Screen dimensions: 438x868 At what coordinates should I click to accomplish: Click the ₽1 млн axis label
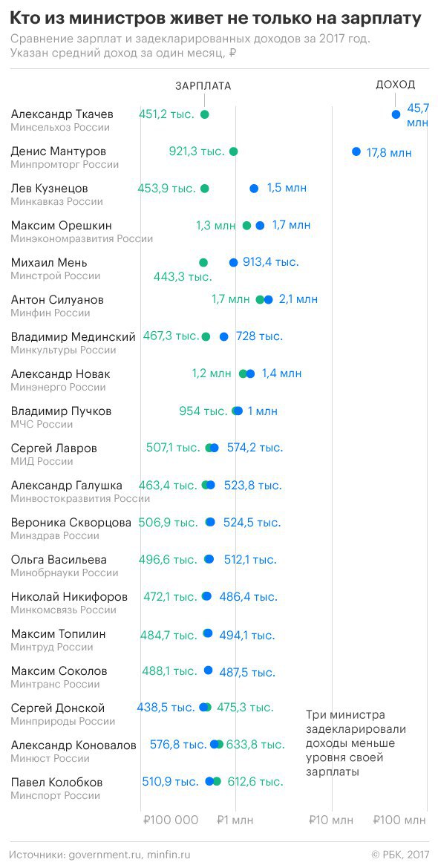235,820
